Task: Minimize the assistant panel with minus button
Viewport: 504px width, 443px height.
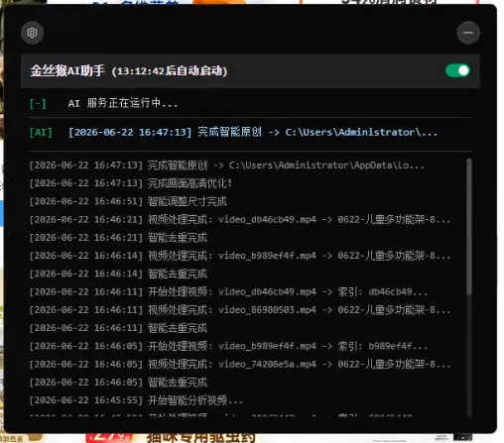Action: tap(468, 33)
